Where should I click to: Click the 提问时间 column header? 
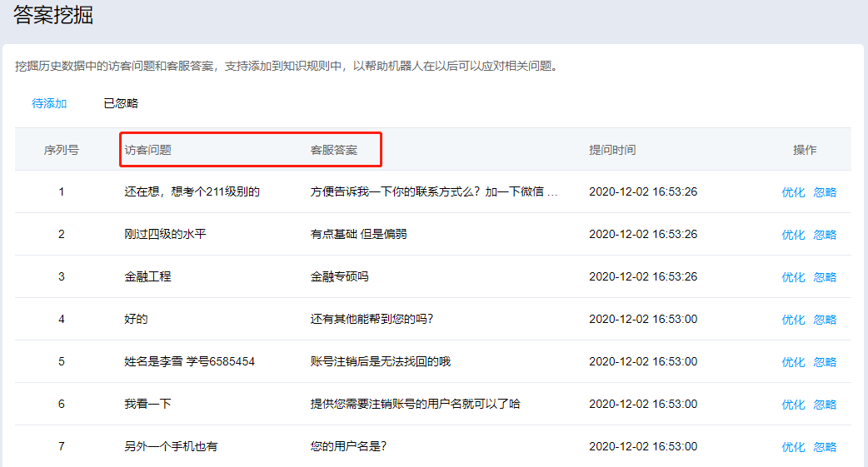pos(612,150)
